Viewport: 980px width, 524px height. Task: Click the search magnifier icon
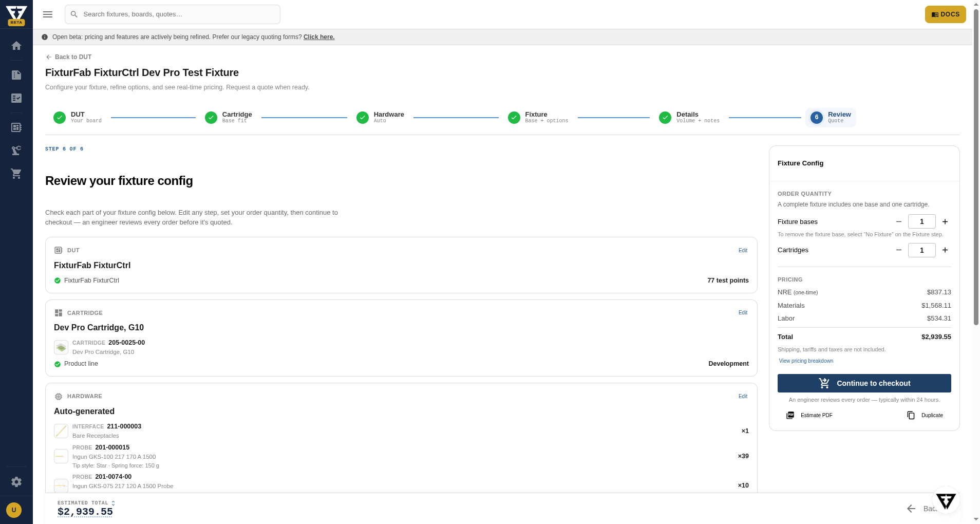click(74, 14)
